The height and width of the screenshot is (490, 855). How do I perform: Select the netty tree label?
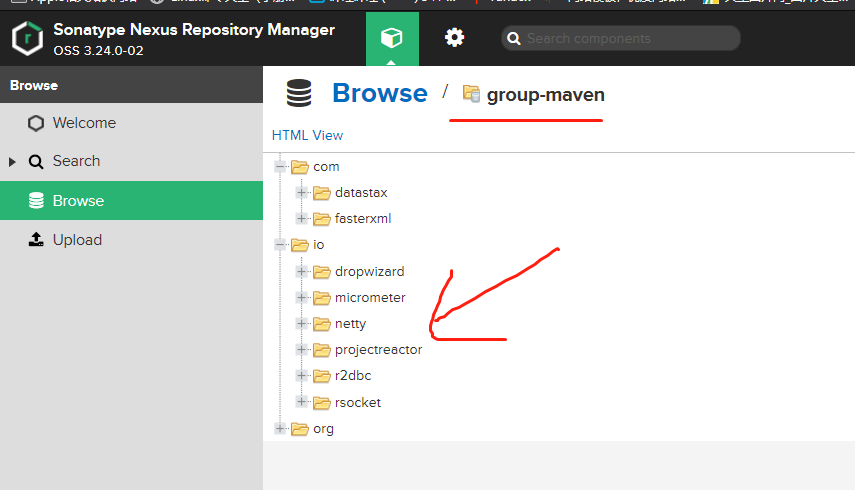[x=351, y=324]
